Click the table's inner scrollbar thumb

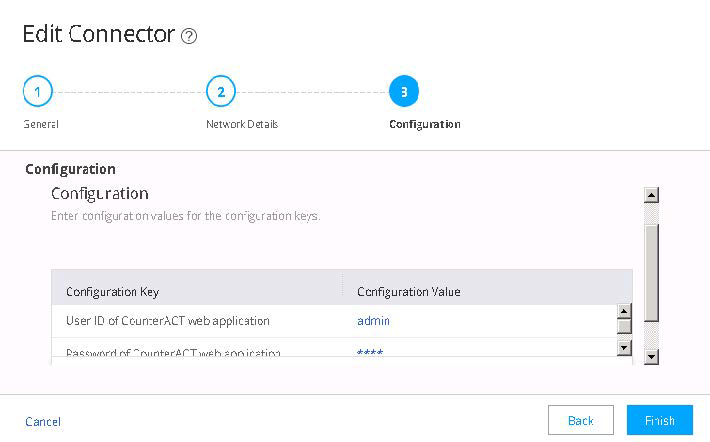[624, 325]
